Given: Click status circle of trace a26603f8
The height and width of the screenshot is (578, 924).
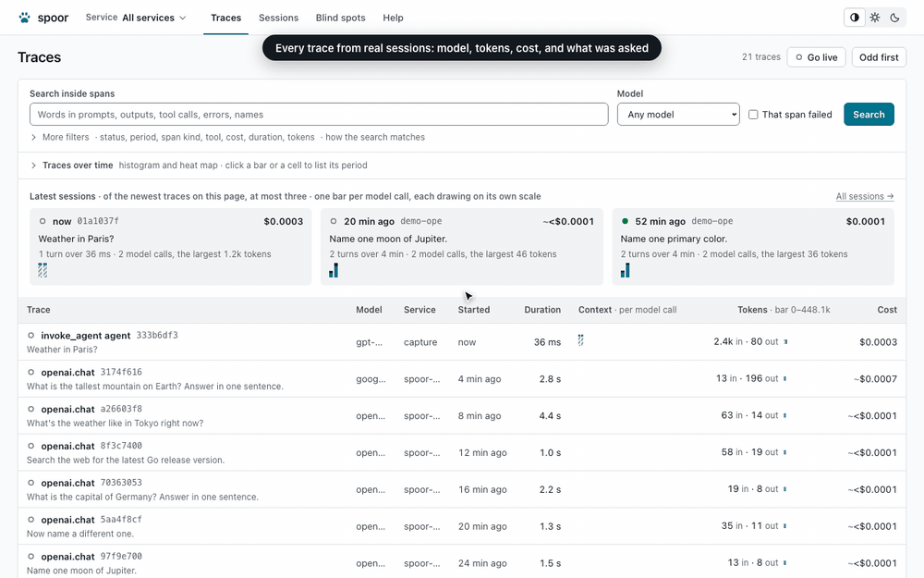Looking at the screenshot, I should click(31, 409).
